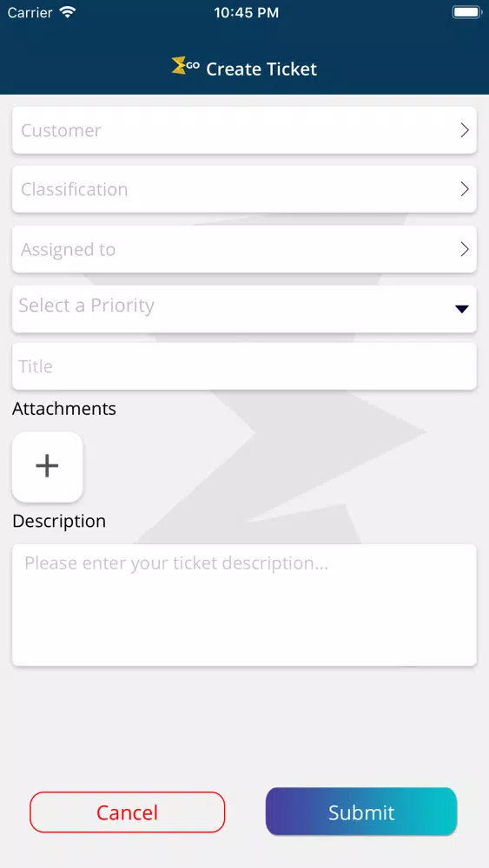Click the chevron arrow on Assigned to row
This screenshot has height=868, width=489.
coord(465,249)
